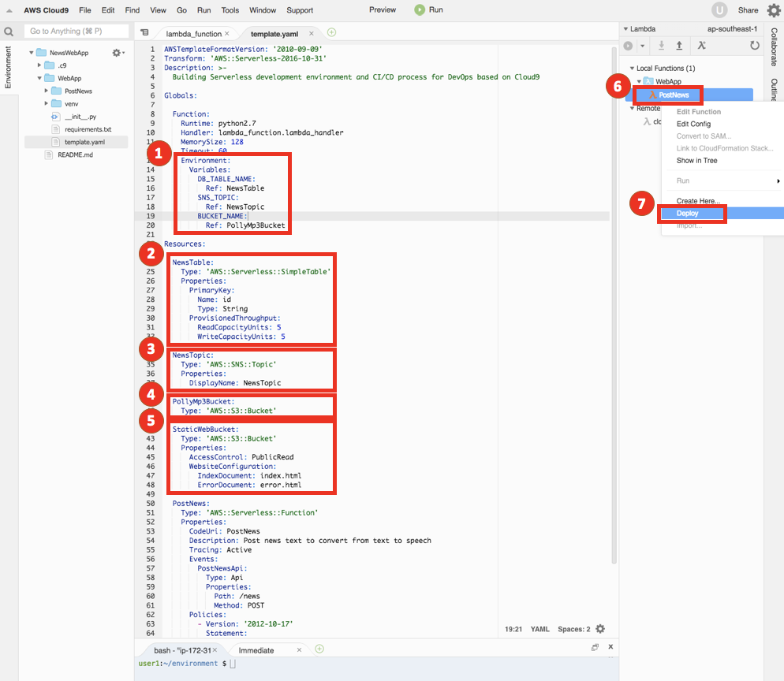Add a new terminal tab with the plus icon
Viewport: 784px width, 681px height.
tap(319, 649)
